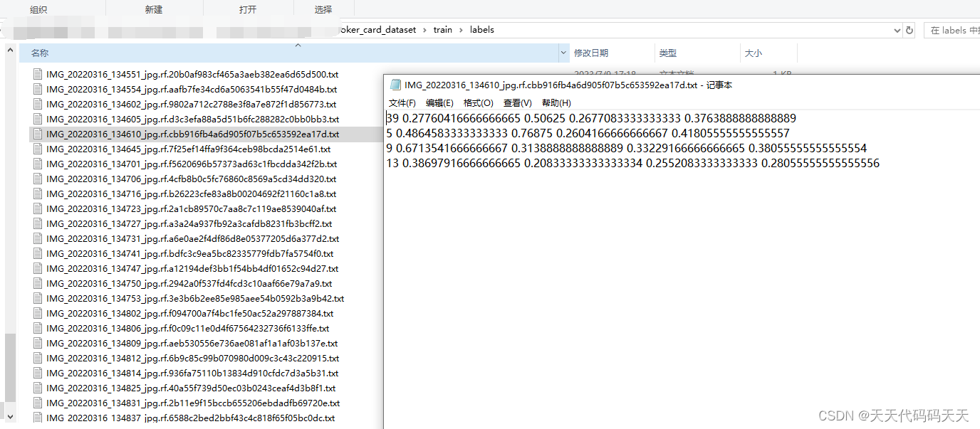The width and height of the screenshot is (980, 429).
Task: Click the file icon beside IMG_20220316_134814 entry
Action: [x=37, y=373]
